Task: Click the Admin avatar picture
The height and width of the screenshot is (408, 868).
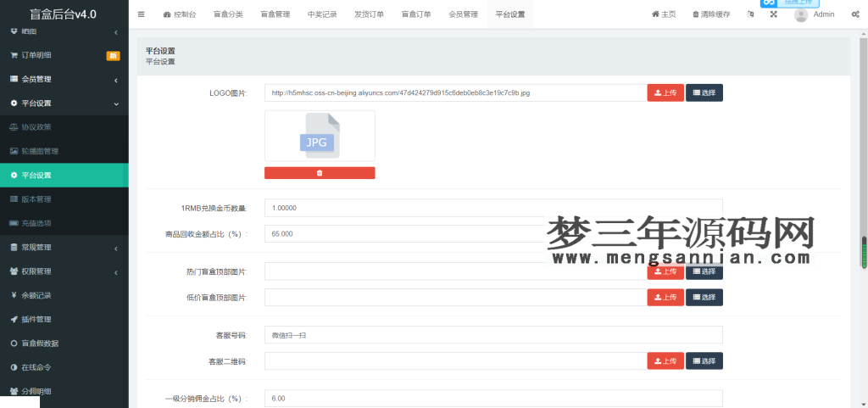Action: coord(801,15)
